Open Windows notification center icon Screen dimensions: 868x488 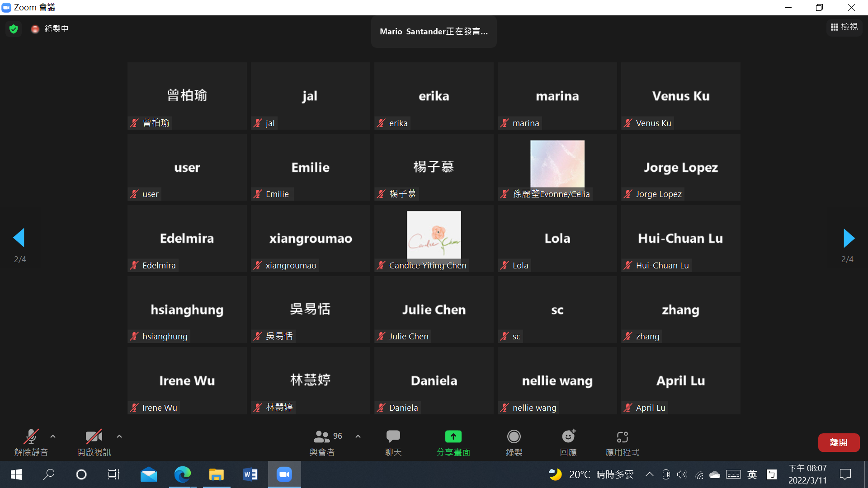845,474
